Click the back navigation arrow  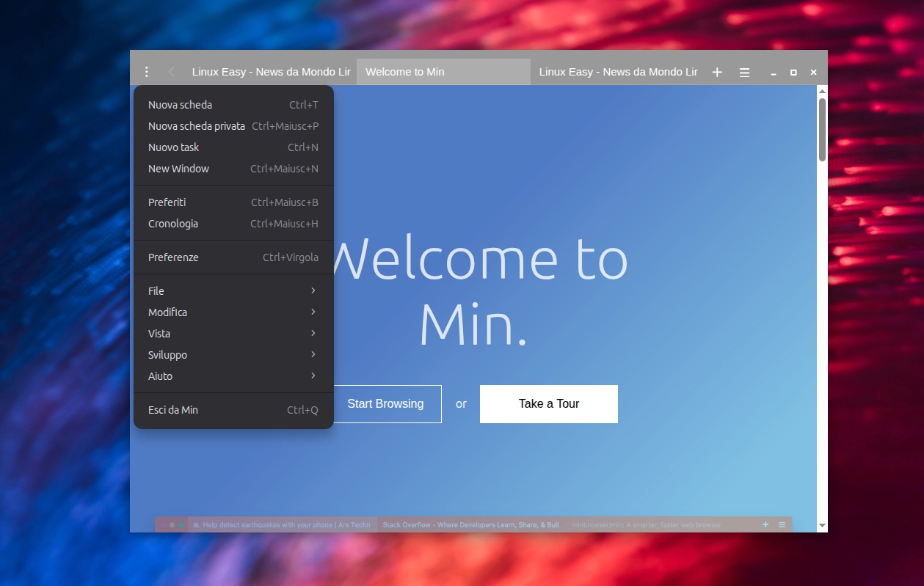click(x=171, y=71)
